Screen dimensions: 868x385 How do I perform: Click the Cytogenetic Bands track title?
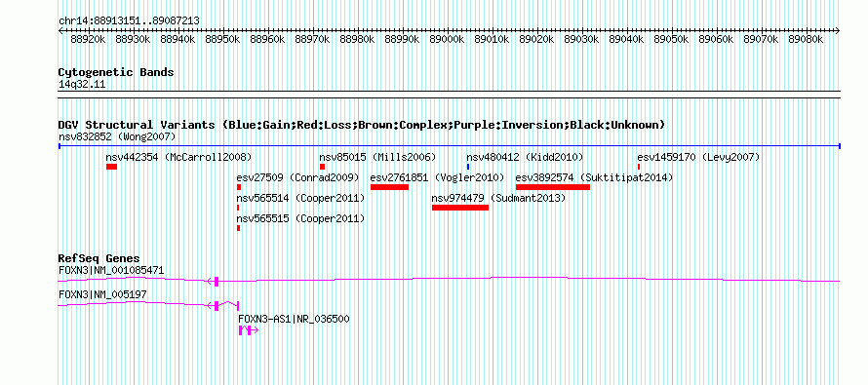116,72
